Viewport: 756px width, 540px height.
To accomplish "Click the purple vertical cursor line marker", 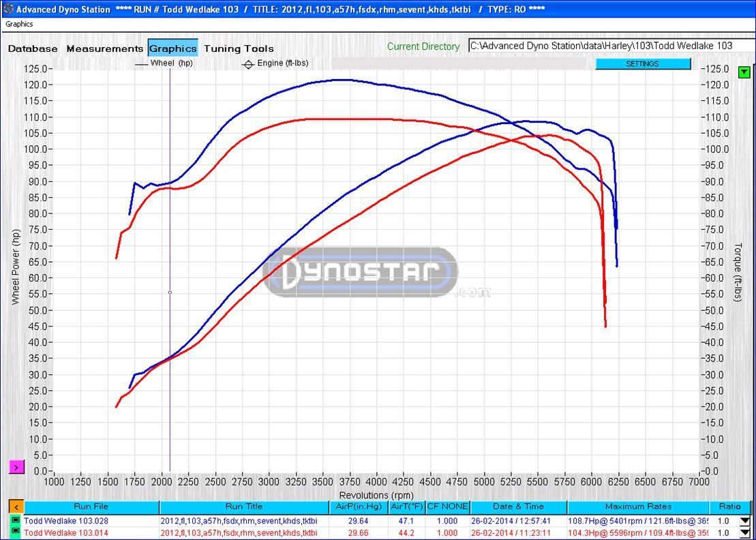I will [170, 292].
